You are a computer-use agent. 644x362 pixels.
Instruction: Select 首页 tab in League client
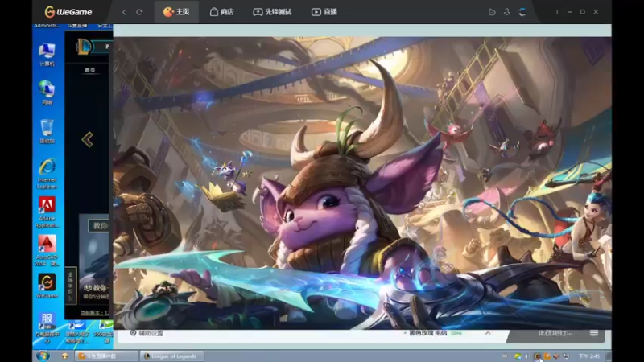[90, 70]
